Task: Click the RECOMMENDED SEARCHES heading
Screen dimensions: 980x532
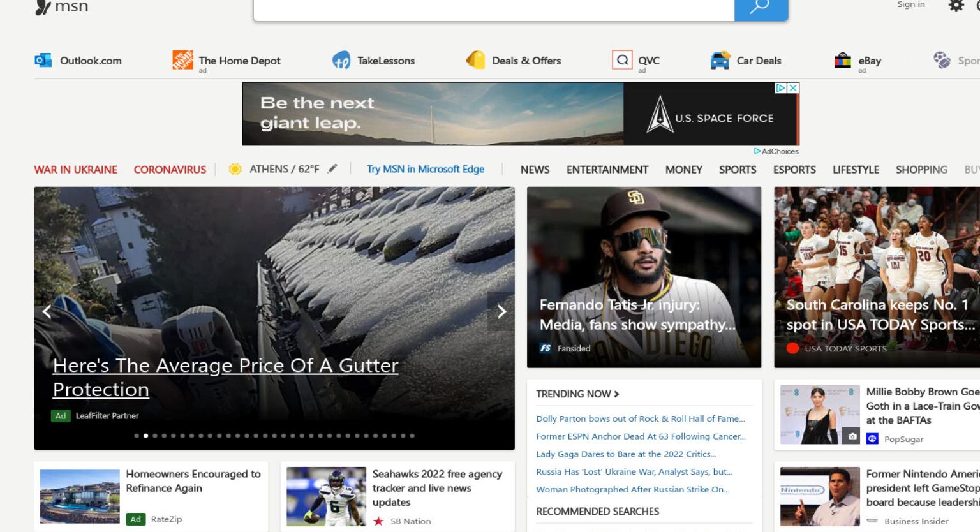Action: tap(597, 512)
